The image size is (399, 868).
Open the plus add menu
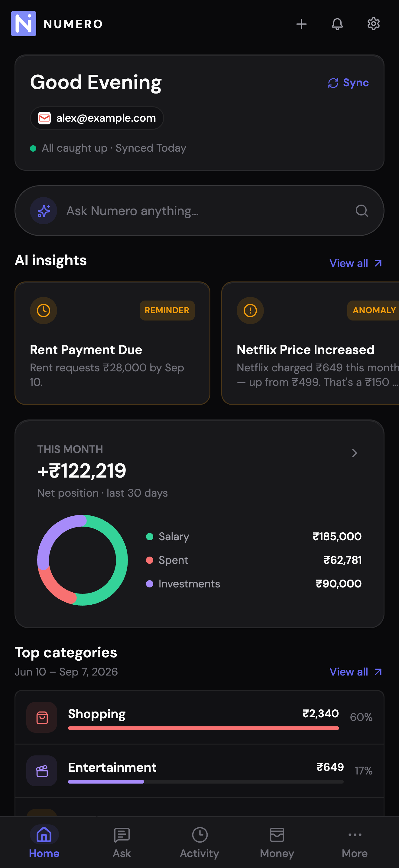click(301, 24)
